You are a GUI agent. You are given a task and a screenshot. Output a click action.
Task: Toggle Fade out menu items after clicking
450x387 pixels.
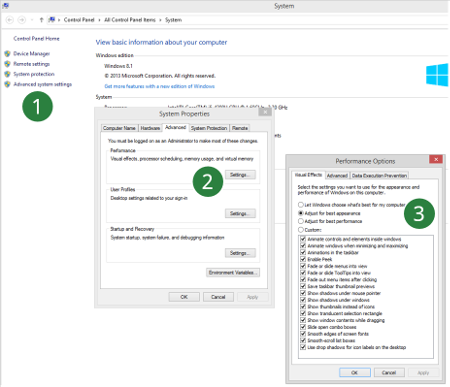(x=303, y=279)
